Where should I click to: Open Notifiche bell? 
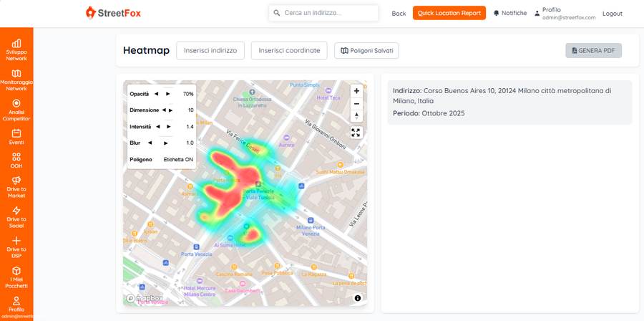[510, 13]
